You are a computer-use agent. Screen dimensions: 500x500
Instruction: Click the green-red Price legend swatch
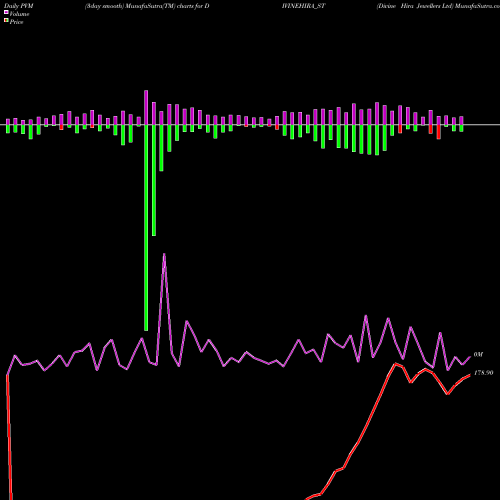[6, 21]
